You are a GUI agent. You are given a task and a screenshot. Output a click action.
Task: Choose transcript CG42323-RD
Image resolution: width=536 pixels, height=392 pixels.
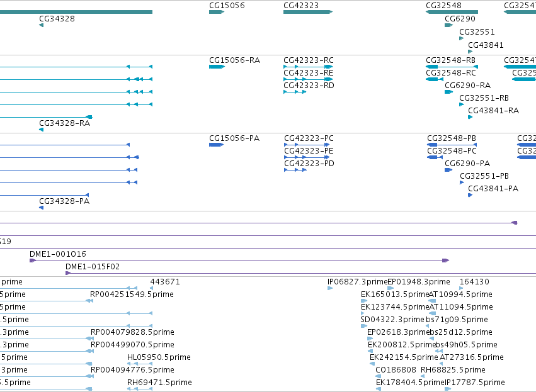pyautogui.click(x=309, y=86)
